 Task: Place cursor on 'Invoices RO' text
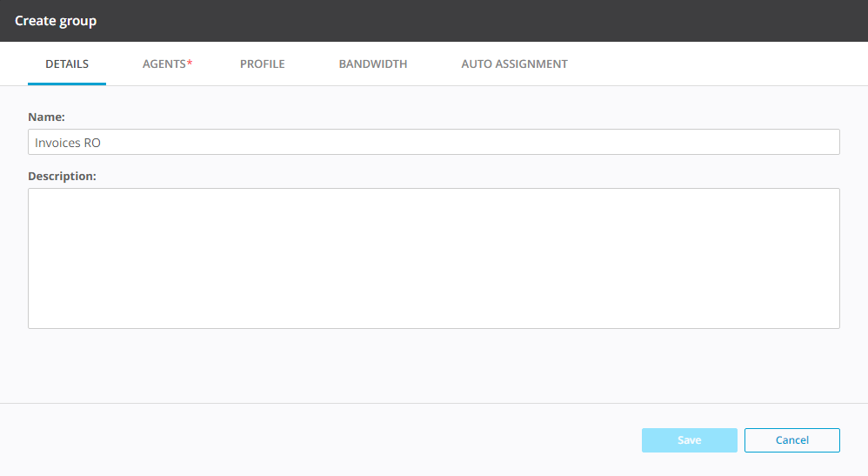[68, 143]
